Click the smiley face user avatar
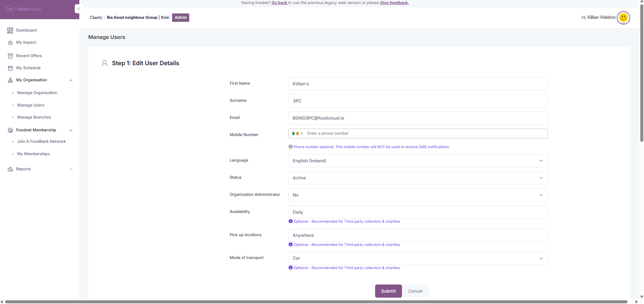The width and height of the screenshot is (644, 304). click(x=623, y=17)
